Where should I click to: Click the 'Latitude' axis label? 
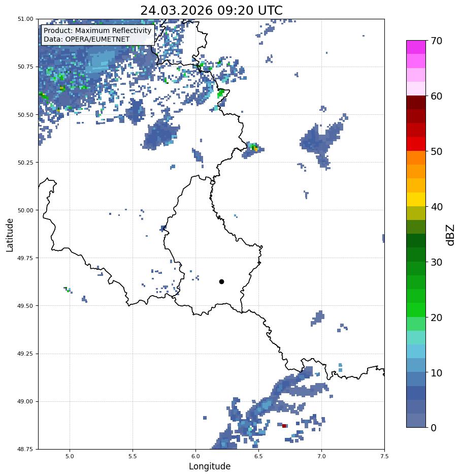click(10, 235)
